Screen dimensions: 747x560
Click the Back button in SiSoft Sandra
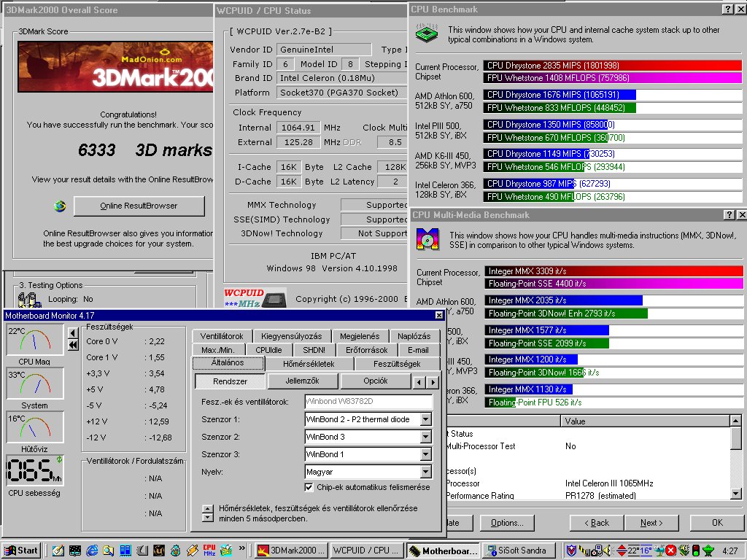tap(597, 522)
